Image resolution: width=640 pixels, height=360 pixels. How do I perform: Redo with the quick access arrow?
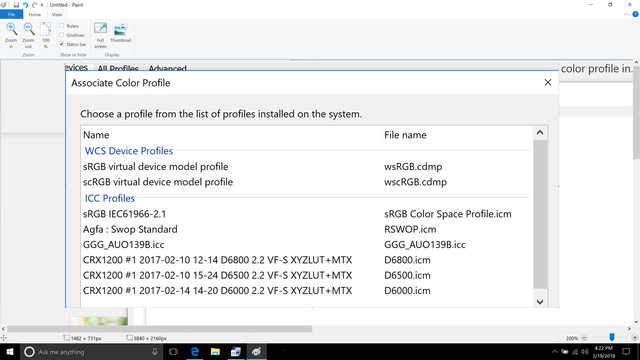click(x=34, y=5)
